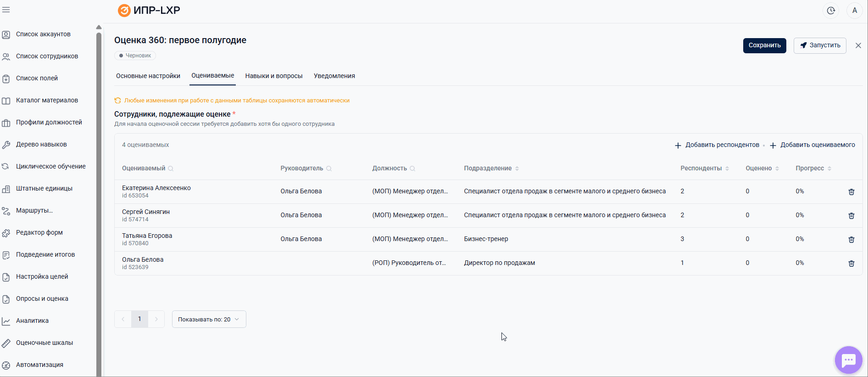868x377 pixels.
Task: Click search icon in Руководитель column
Action: pyautogui.click(x=329, y=169)
